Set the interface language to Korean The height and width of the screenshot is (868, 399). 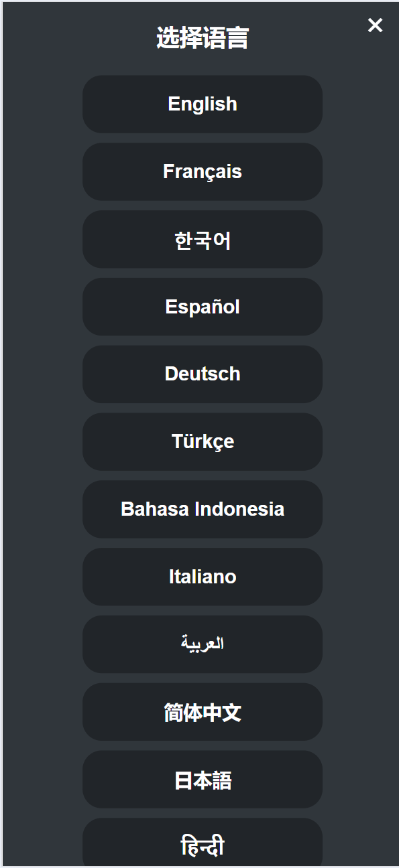click(x=203, y=239)
